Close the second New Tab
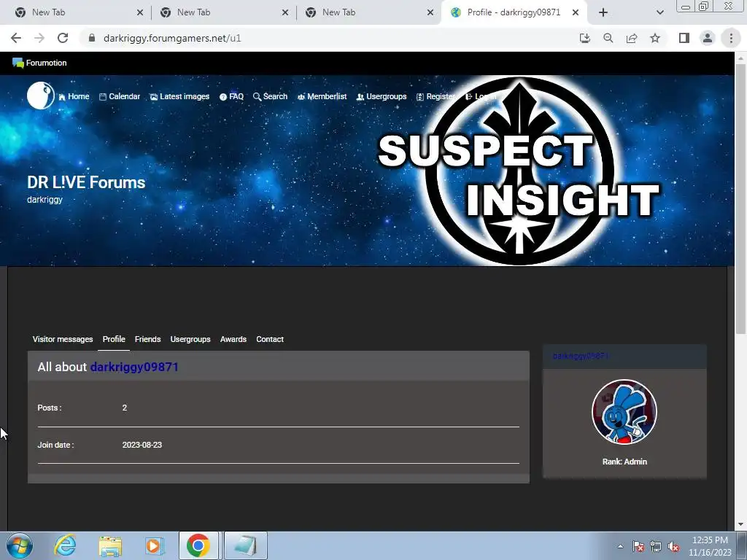 pos(285,12)
